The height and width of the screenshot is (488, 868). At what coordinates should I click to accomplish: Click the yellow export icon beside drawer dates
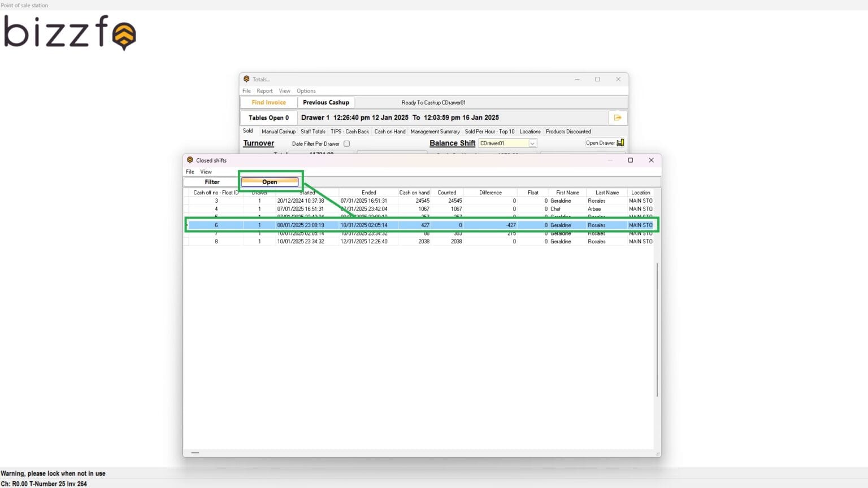[x=618, y=117]
